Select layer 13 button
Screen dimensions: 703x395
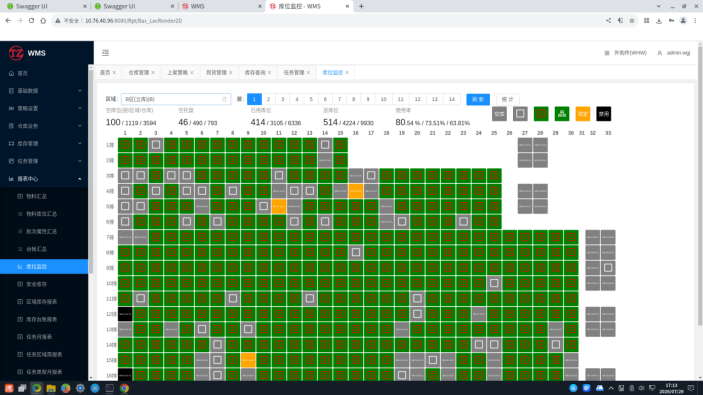pos(435,99)
